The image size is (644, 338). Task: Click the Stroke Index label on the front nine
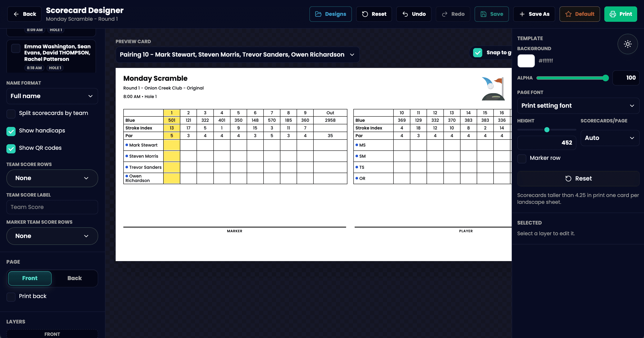(x=139, y=128)
